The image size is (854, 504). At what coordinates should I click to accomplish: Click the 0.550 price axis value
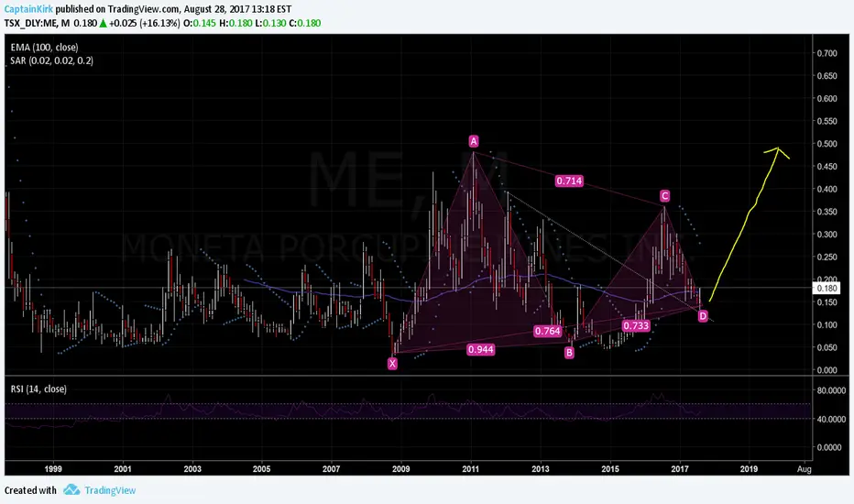827,121
